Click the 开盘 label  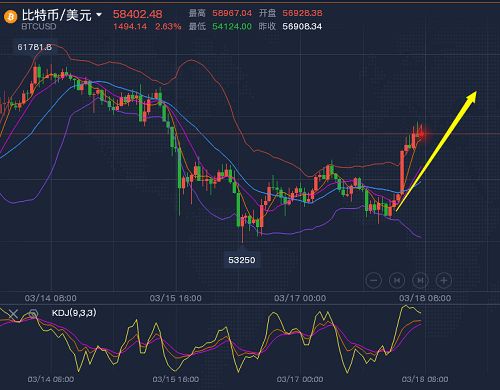coord(268,13)
